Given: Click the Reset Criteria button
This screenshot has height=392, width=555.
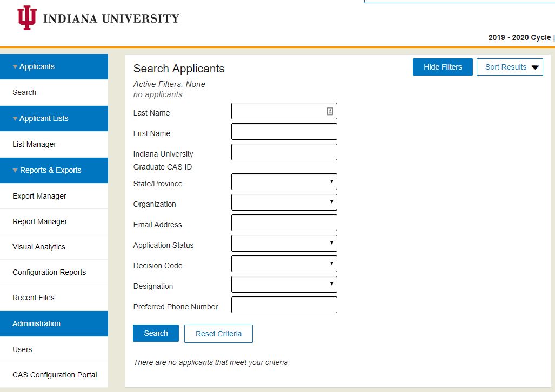Looking at the screenshot, I should pyautogui.click(x=218, y=334).
